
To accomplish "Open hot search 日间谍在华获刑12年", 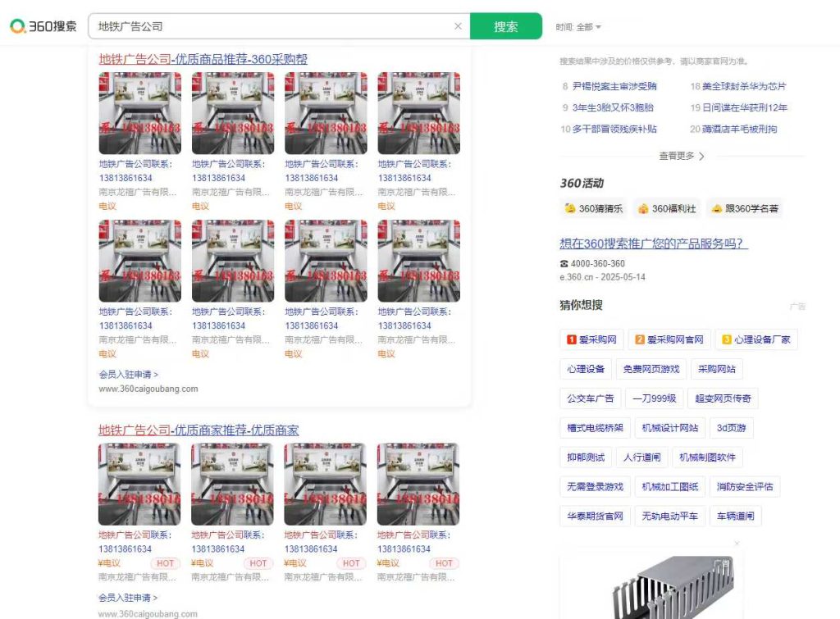I will click(x=745, y=107).
